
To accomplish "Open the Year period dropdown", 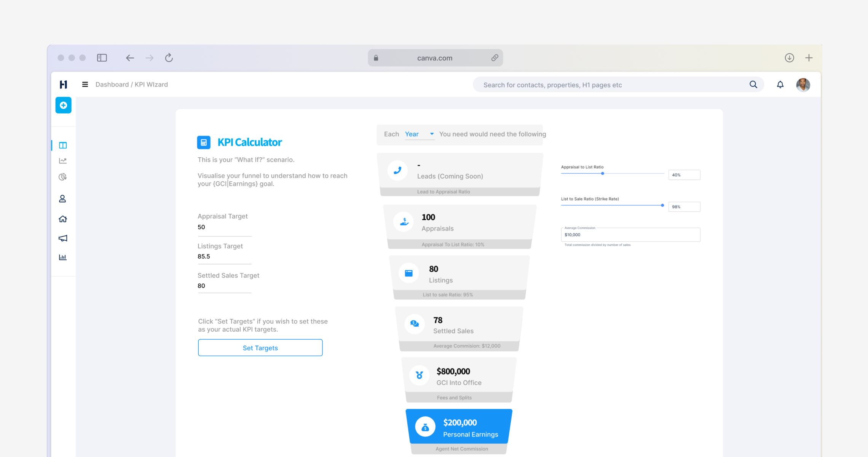I will pyautogui.click(x=420, y=134).
